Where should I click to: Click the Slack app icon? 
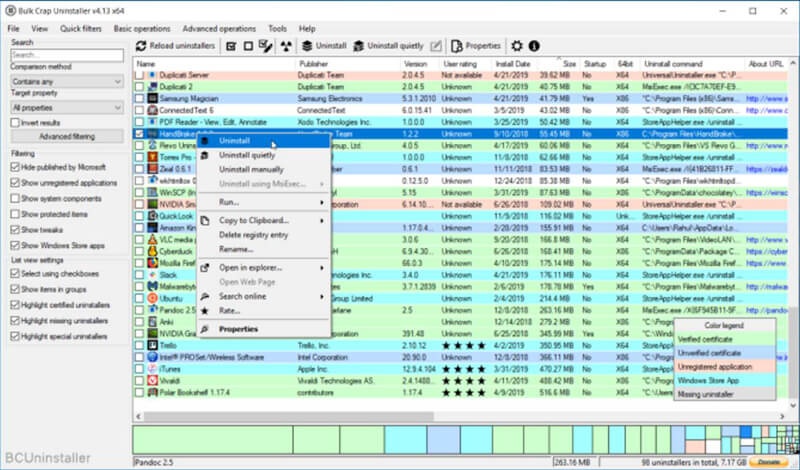[x=152, y=275]
